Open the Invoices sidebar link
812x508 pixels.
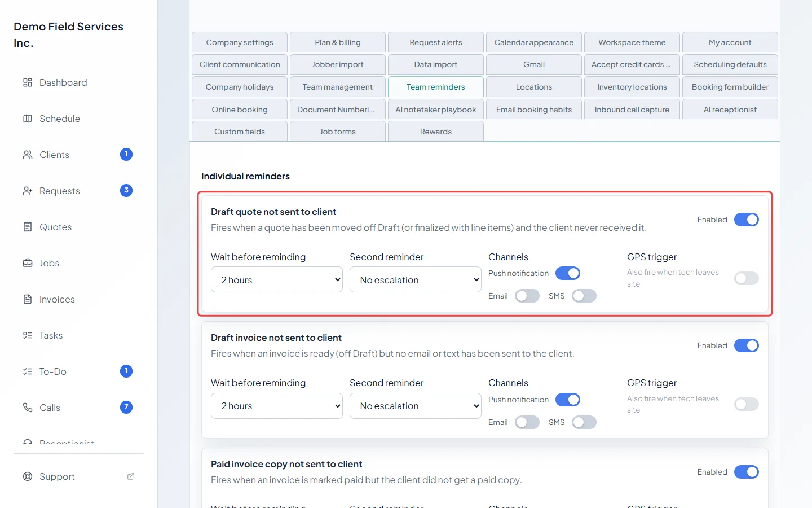57,299
